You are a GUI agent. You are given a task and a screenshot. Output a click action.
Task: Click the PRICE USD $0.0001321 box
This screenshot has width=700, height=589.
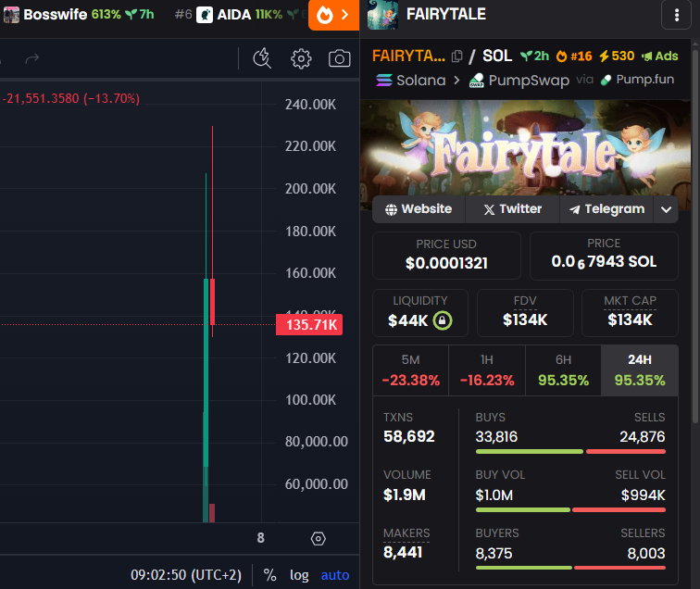point(446,256)
